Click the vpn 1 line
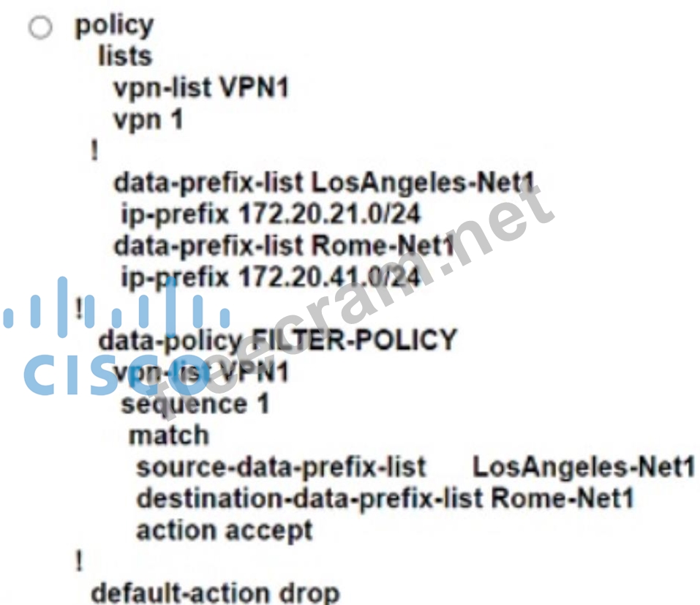Screen dimensions: 700x605 click(148, 120)
